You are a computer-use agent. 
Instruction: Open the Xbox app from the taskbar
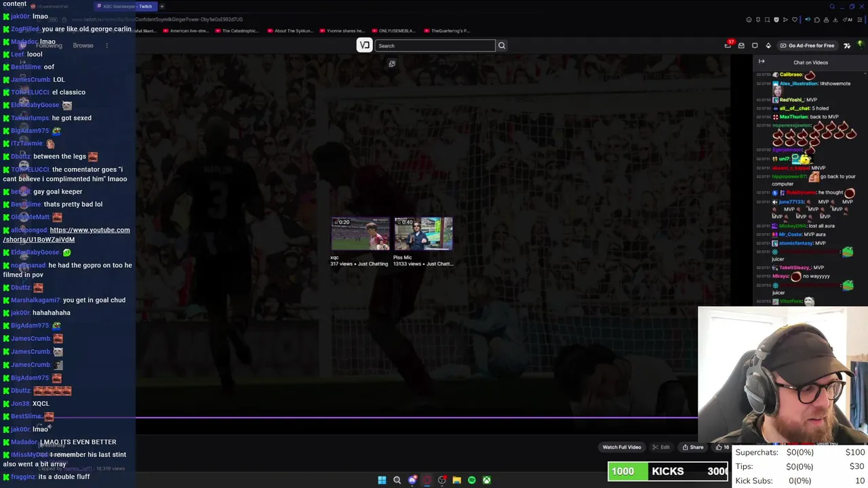click(487, 480)
